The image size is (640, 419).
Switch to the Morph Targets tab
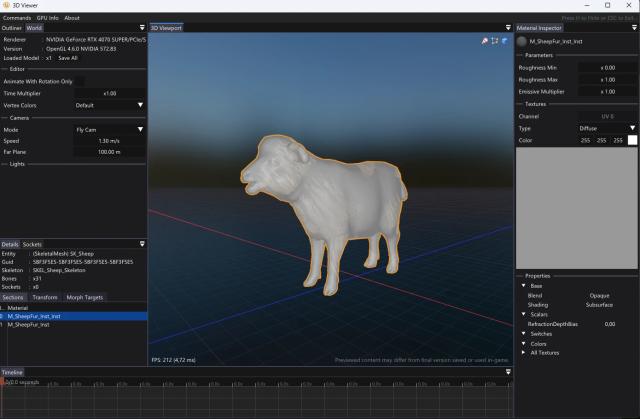[x=84, y=297]
